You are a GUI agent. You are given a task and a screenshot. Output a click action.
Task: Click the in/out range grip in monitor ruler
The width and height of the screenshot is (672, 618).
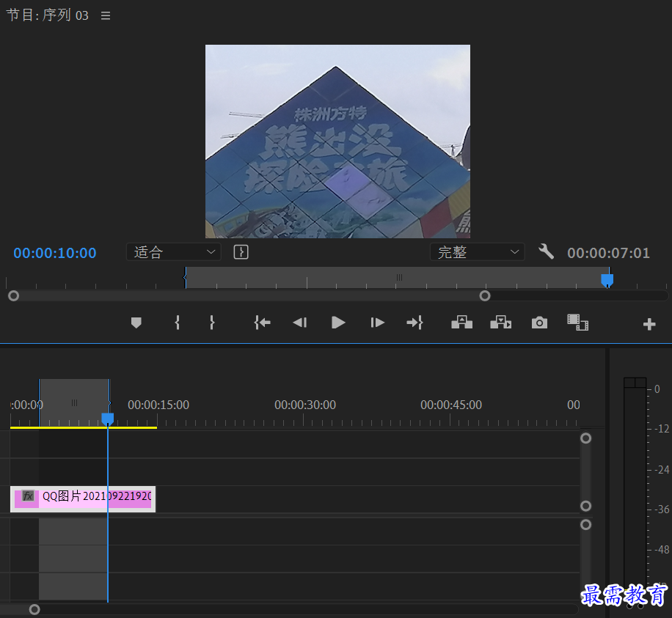tap(399, 278)
